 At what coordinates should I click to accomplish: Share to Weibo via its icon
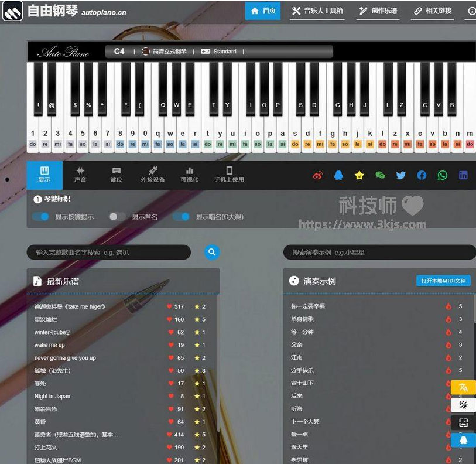(x=318, y=175)
